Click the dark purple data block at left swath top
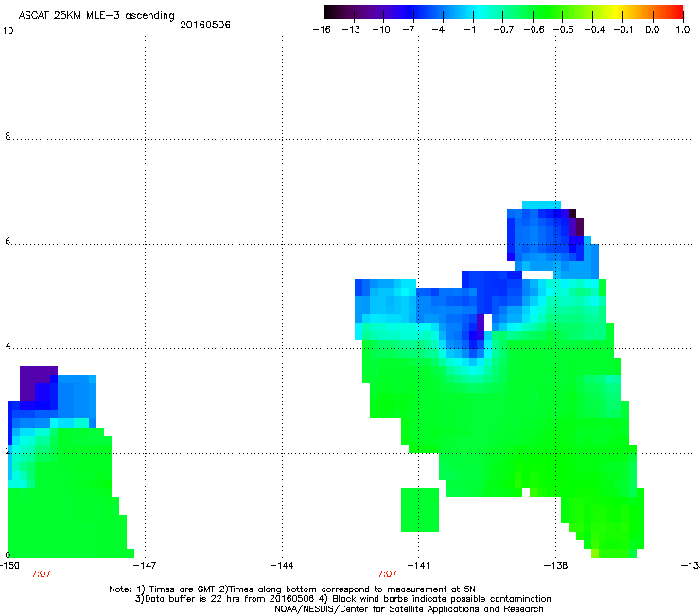The width and height of the screenshot is (700, 615). pos(35,379)
